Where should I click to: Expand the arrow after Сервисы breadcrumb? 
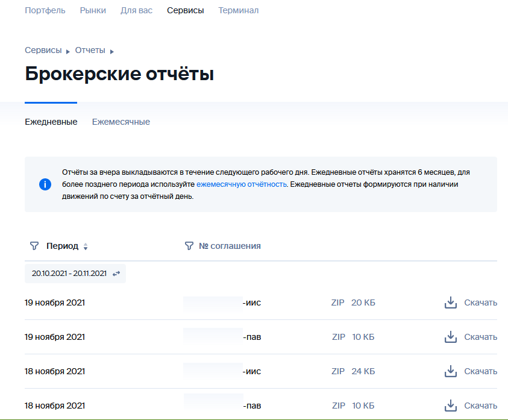tap(68, 51)
